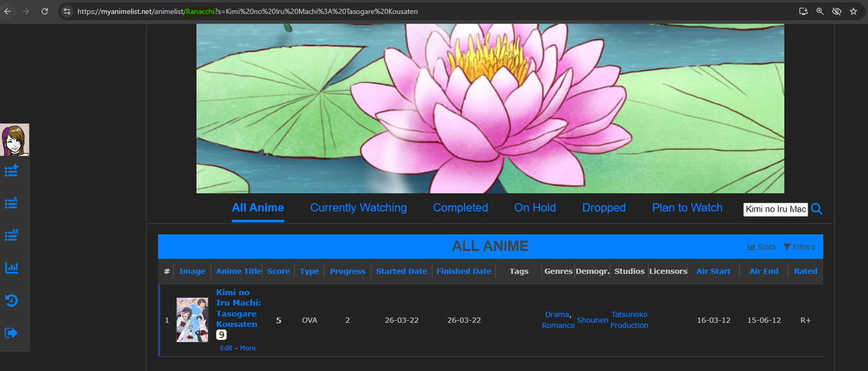Open the Drama genre link
The height and width of the screenshot is (371, 868).
tap(557, 315)
